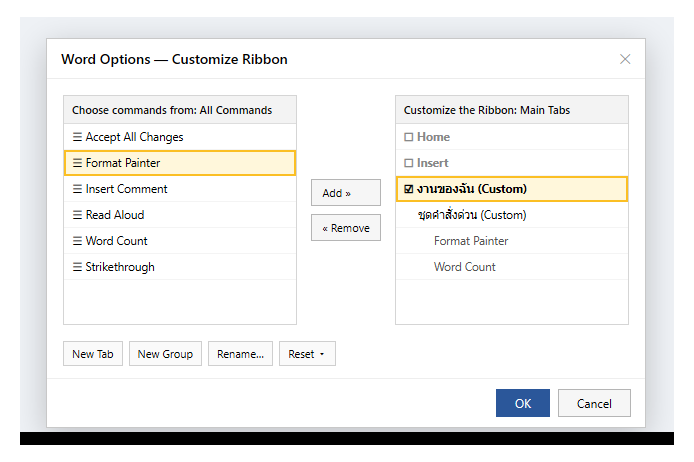Select Read Aloud in the command list
The image size is (694, 462).
pos(180,215)
